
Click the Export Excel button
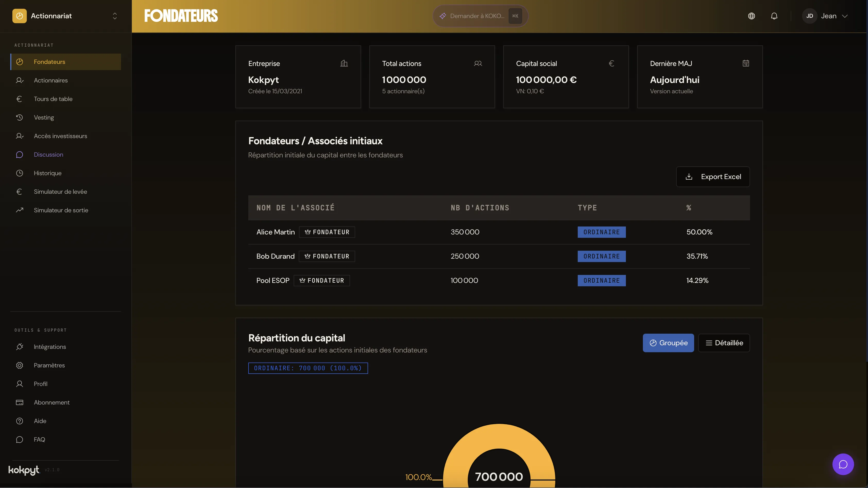[713, 176]
